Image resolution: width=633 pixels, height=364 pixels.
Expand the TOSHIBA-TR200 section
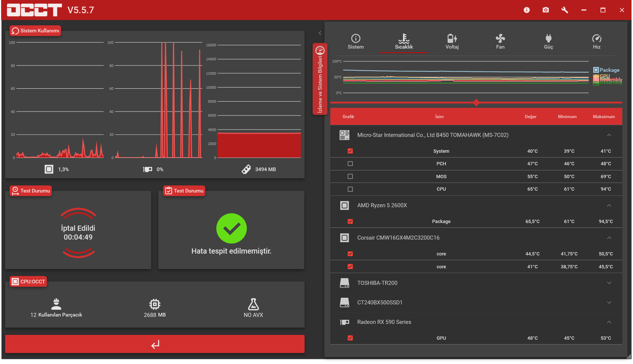tap(609, 283)
